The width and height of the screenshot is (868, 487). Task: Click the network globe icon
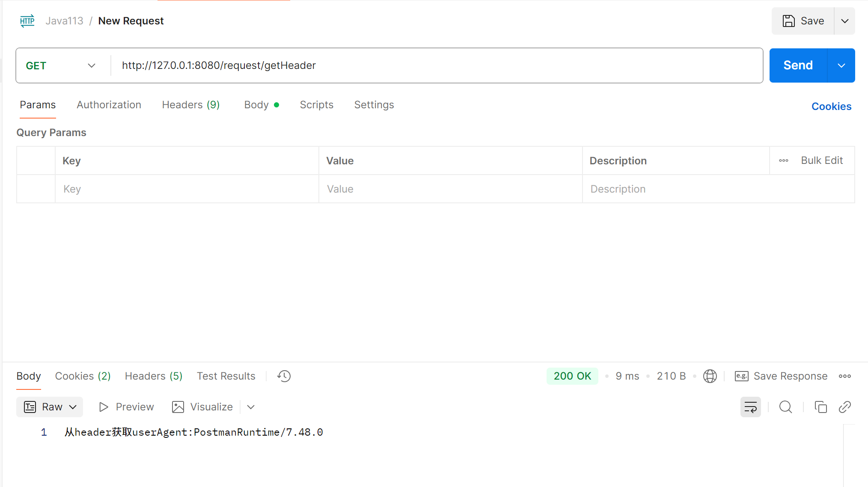(710, 376)
